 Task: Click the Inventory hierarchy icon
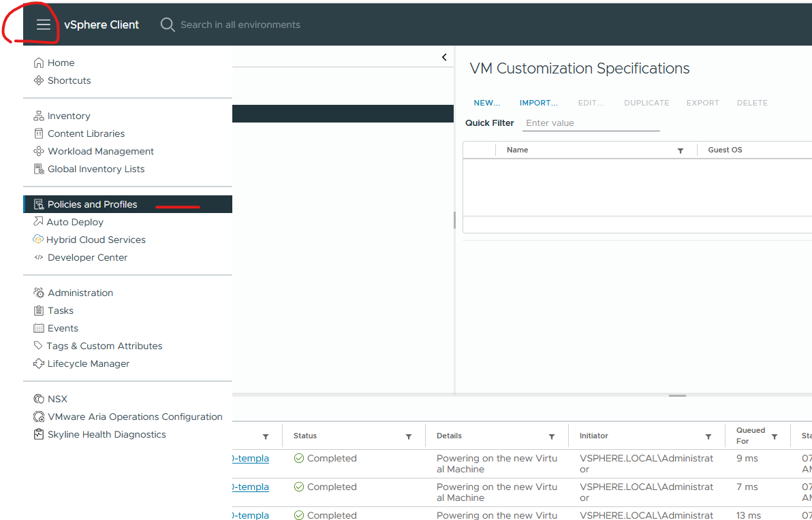point(38,116)
